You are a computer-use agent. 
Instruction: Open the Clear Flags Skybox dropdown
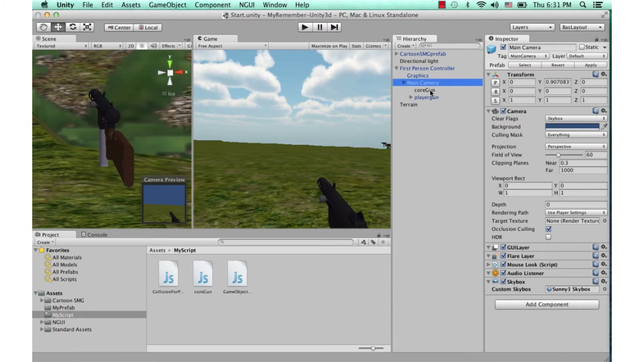576,118
